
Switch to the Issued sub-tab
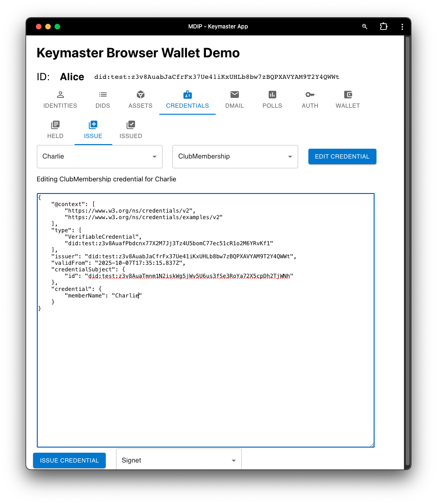click(130, 130)
